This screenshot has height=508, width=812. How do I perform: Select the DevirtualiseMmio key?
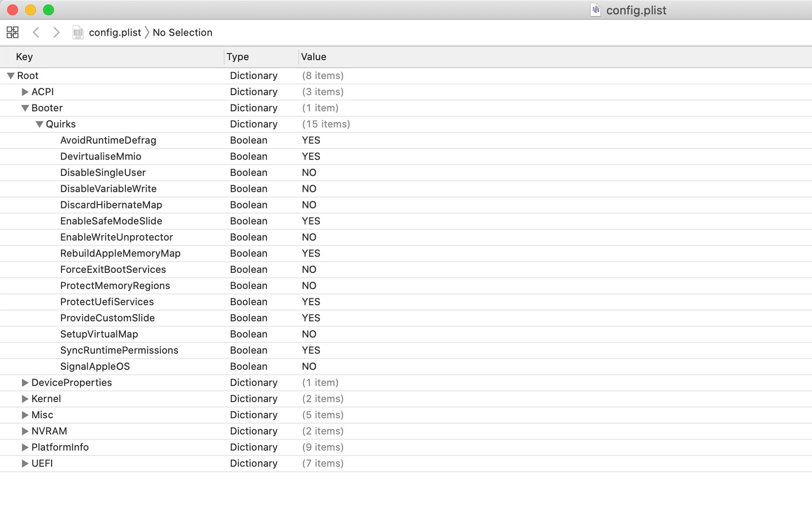(101, 156)
